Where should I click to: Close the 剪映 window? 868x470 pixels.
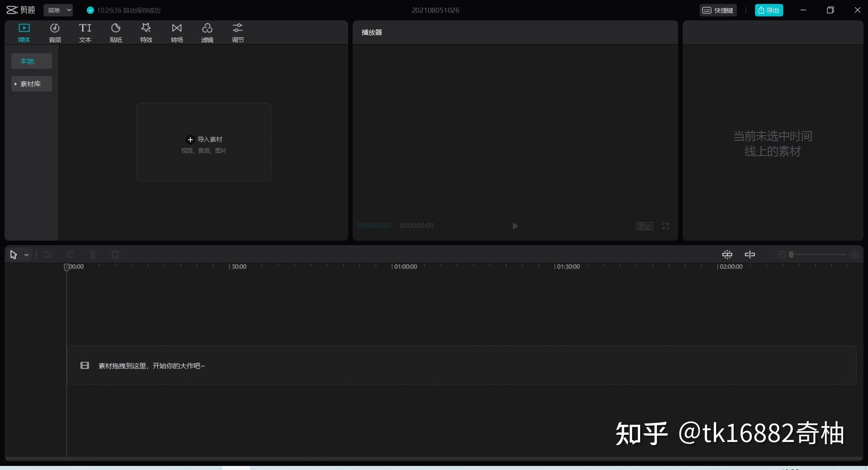coord(857,10)
